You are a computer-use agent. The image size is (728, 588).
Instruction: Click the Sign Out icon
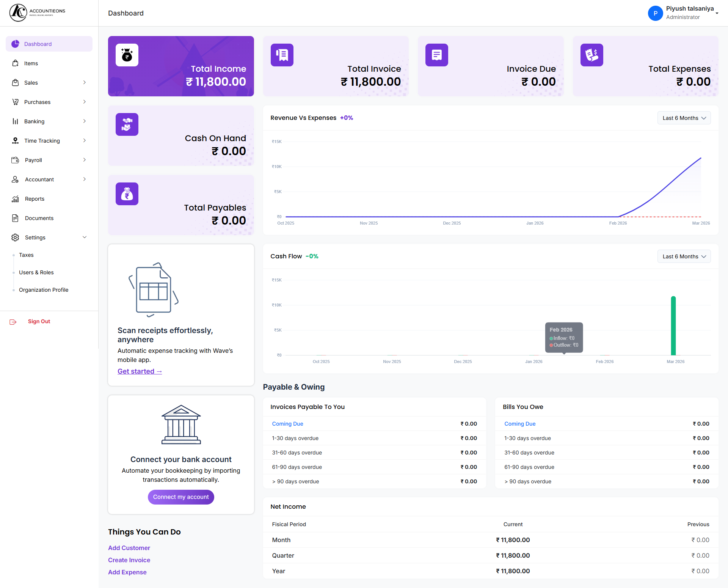click(x=13, y=322)
